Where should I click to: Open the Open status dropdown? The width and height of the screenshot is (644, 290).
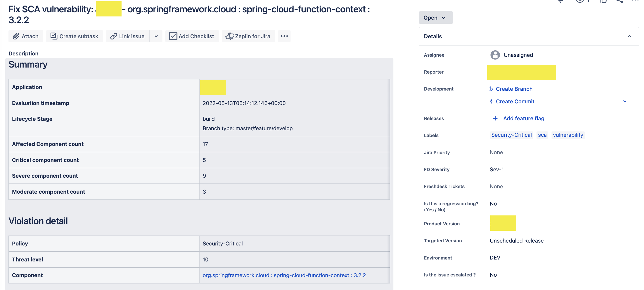coord(436,18)
